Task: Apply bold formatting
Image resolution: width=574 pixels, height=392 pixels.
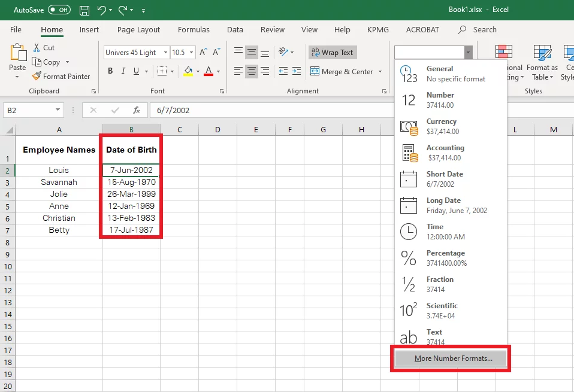Action: [x=110, y=71]
